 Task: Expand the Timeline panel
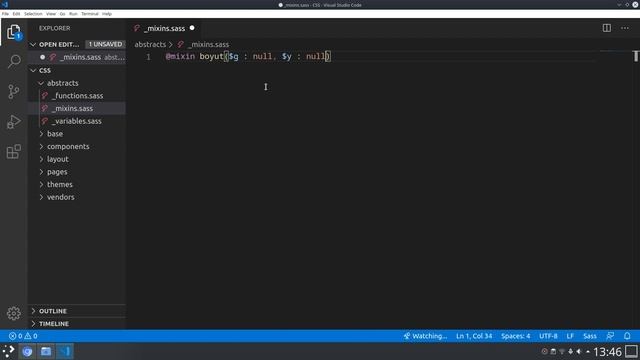tap(77, 324)
